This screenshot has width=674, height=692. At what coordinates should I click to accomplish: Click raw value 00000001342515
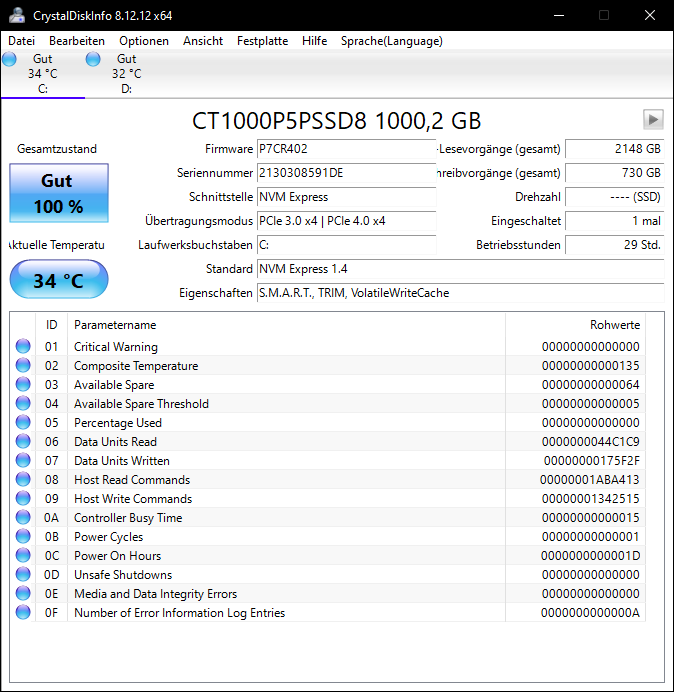(591, 499)
